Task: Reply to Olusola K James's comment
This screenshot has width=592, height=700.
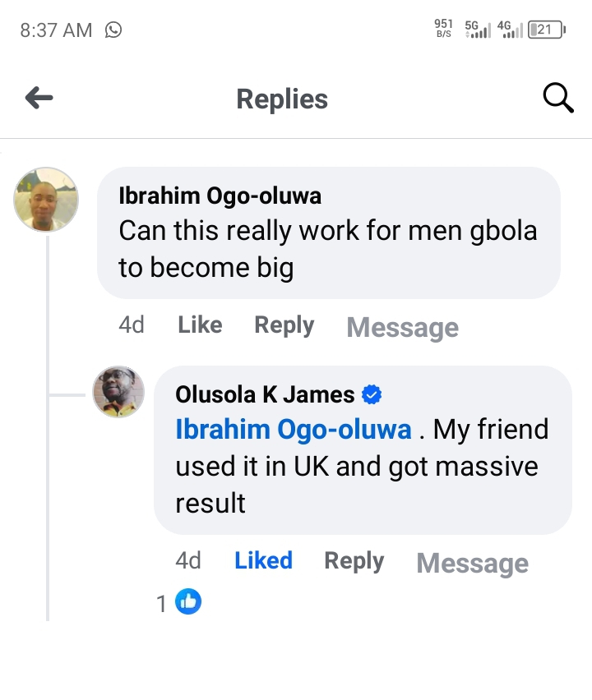Action: pos(354,560)
